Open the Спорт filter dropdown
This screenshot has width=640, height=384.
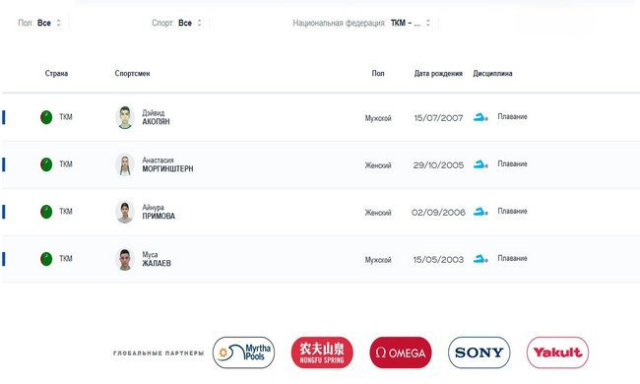tap(177, 23)
